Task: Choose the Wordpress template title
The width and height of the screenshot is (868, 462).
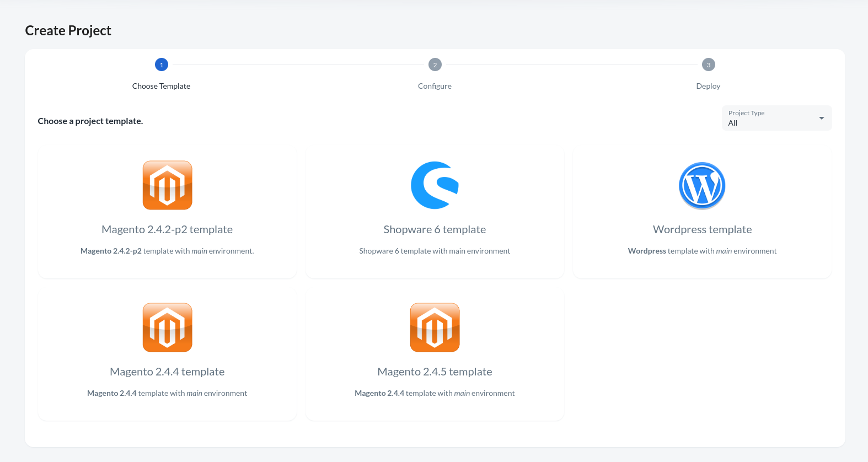Action: pyautogui.click(x=702, y=229)
